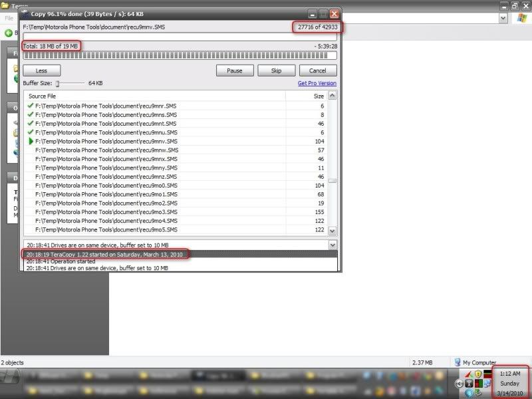532x399 pixels.
Task: Click the 2 objects status bar text
Action: click(12, 362)
